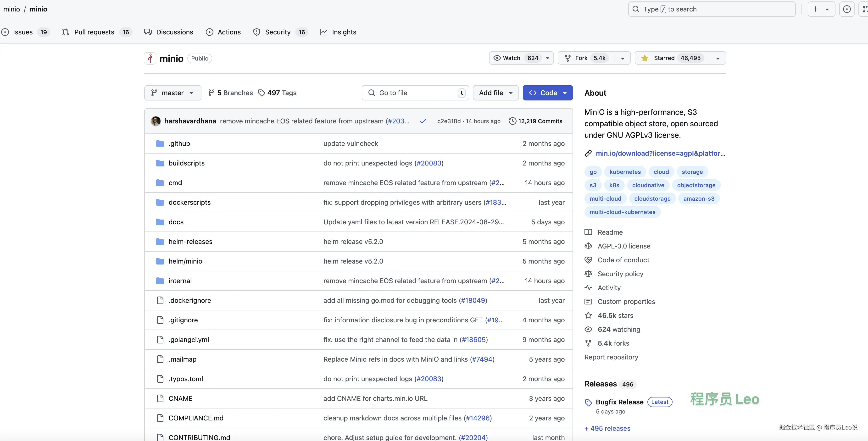Click the commit status checkmark icon
Viewport: 868px width, 441px height.
point(423,121)
